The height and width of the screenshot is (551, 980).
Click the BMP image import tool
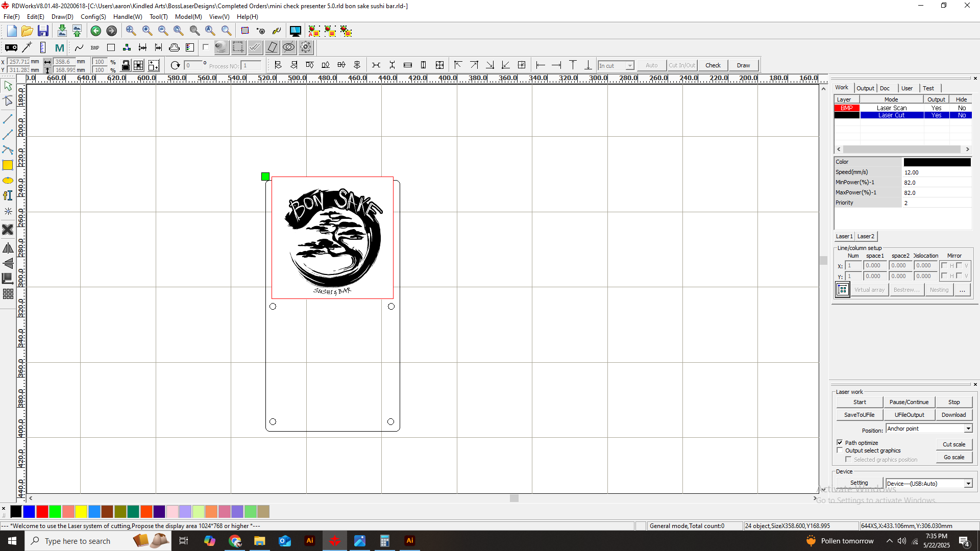(x=95, y=47)
